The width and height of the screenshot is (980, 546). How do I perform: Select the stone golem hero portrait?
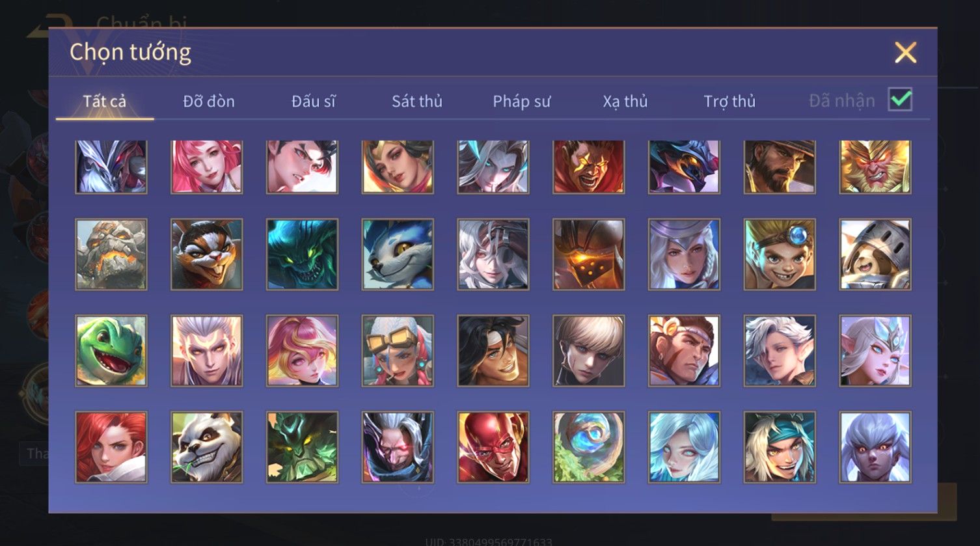[x=111, y=254]
